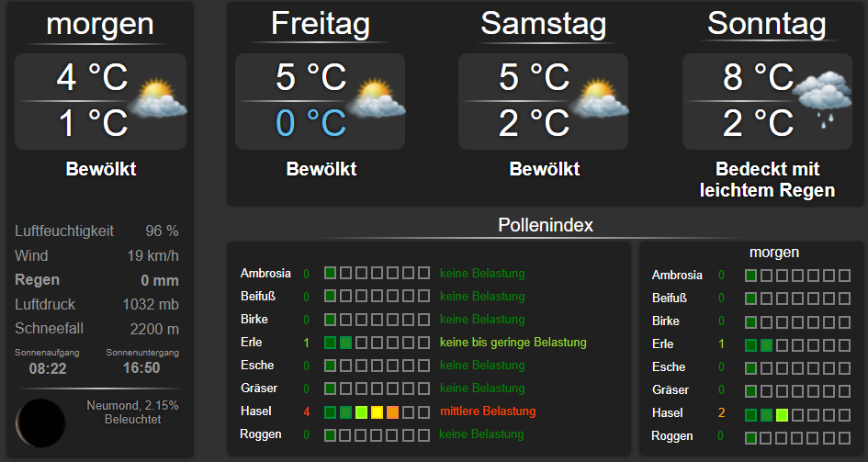Click Ambrosia entry in main pollen list

[265, 274]
